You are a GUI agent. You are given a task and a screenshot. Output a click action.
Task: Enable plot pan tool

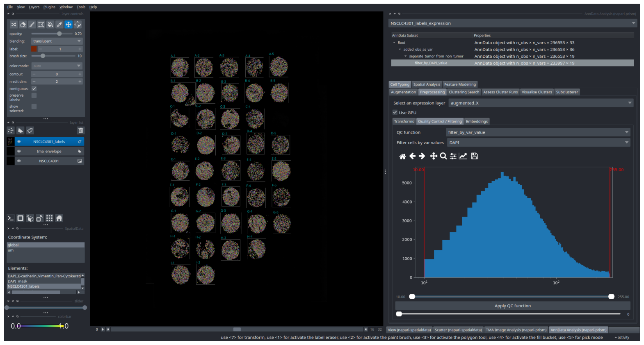pyautogui.click(x=433, y=156)
